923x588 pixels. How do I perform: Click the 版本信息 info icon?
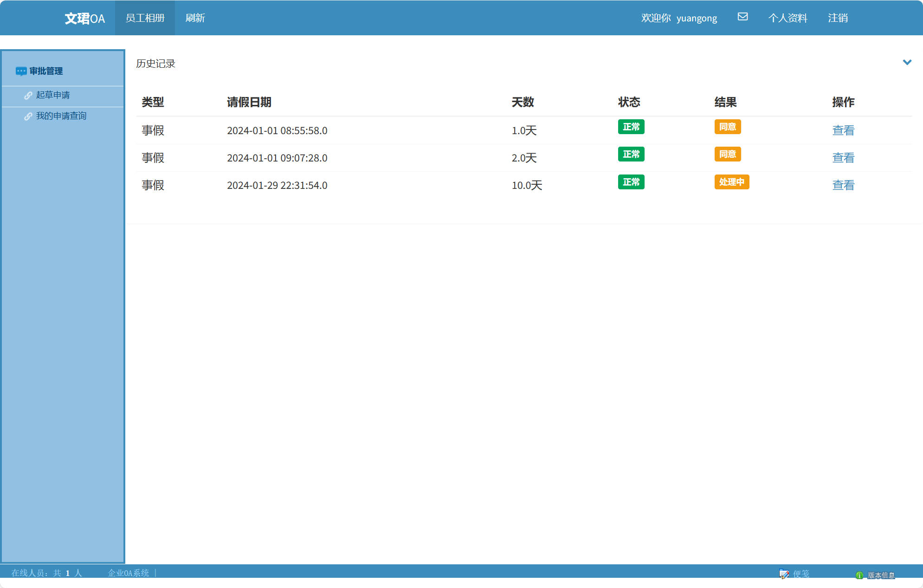(859, 575)
